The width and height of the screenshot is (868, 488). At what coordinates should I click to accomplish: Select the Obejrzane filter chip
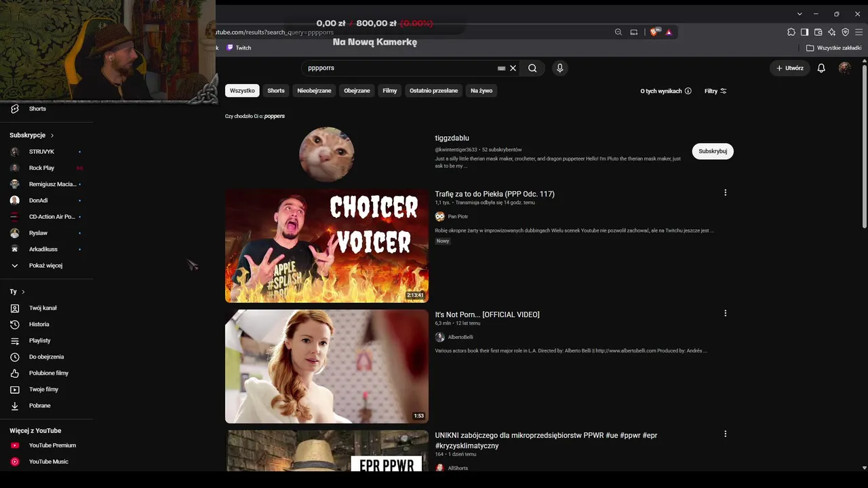coord(357,91)
